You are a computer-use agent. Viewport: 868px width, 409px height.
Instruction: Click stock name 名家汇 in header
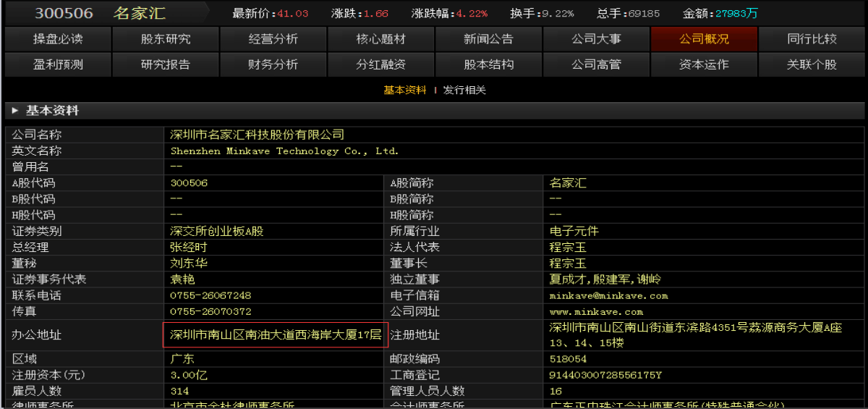[140, 13]
